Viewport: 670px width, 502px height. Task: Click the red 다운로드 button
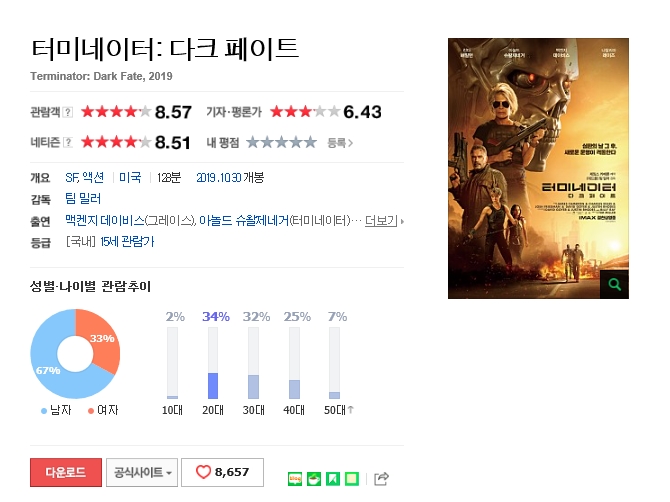tap(66, 472)
